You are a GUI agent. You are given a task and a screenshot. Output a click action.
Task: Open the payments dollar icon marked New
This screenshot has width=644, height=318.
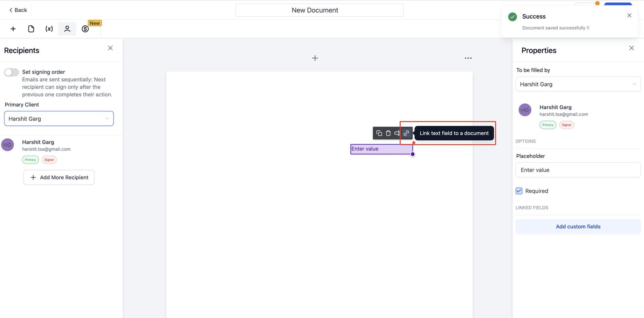tap(85, 29)
